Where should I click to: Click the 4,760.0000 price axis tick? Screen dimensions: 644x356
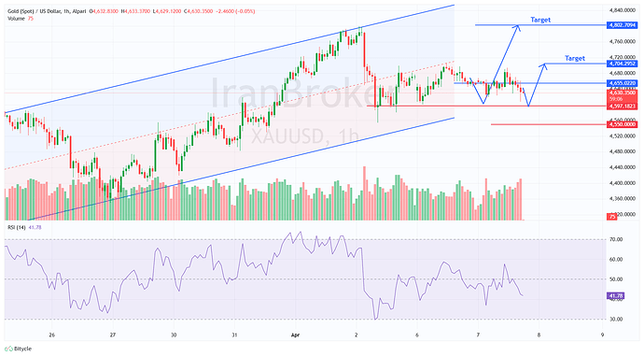coord(623,41)
